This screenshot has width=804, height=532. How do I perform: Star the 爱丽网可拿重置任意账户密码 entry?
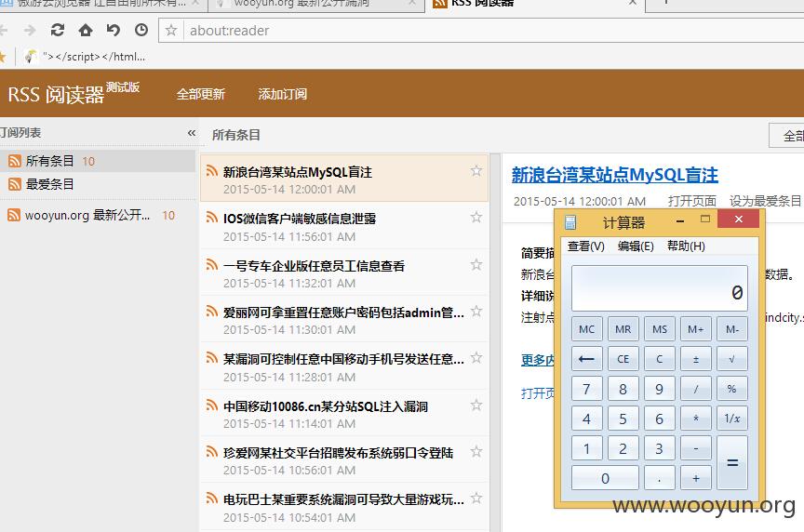pos(476,311)
